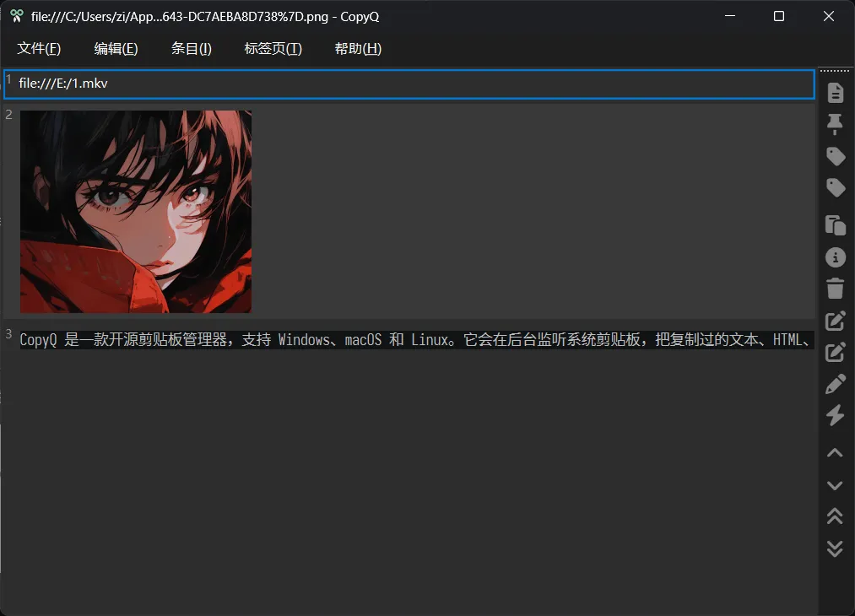Open the 文件(F) menu
Screen dimensions: 855x616
click(39, 48)
